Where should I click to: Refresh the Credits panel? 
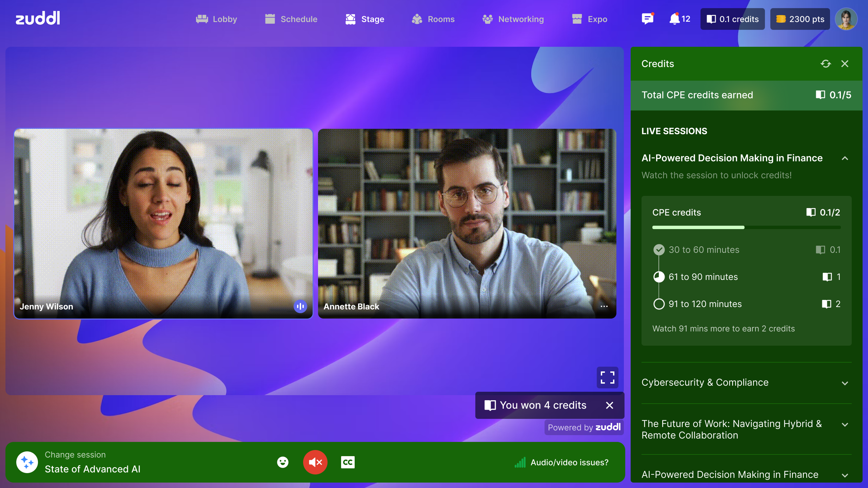(x=826, y=64)
